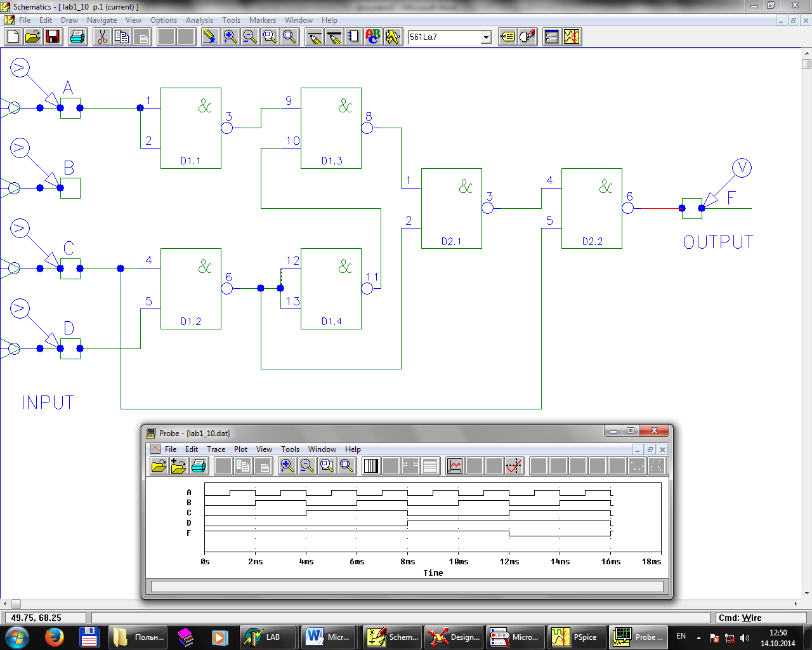Open Get New Part browser icon
Viewport: 812px width, 650px height.
point(393,37)
